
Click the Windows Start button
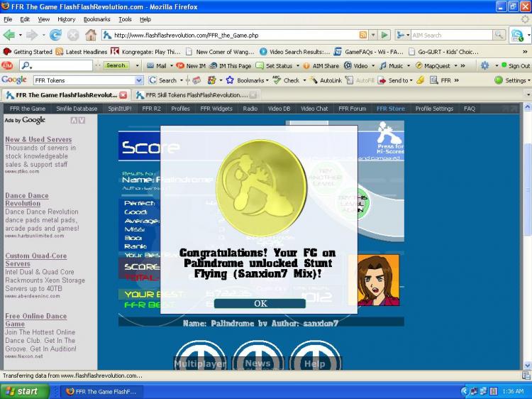tap(25, 391)
